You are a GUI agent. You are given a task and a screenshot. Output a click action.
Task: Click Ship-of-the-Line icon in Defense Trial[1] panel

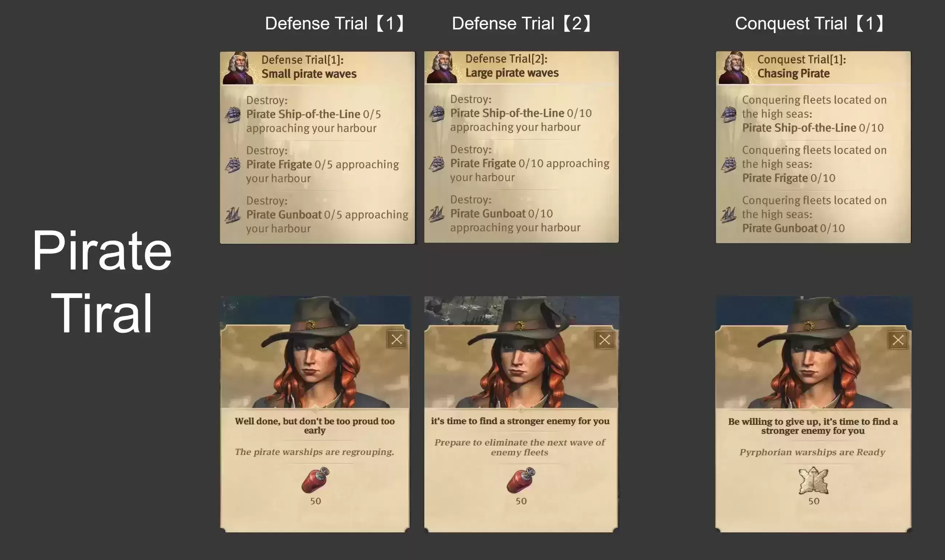click(x=233, y=115)
